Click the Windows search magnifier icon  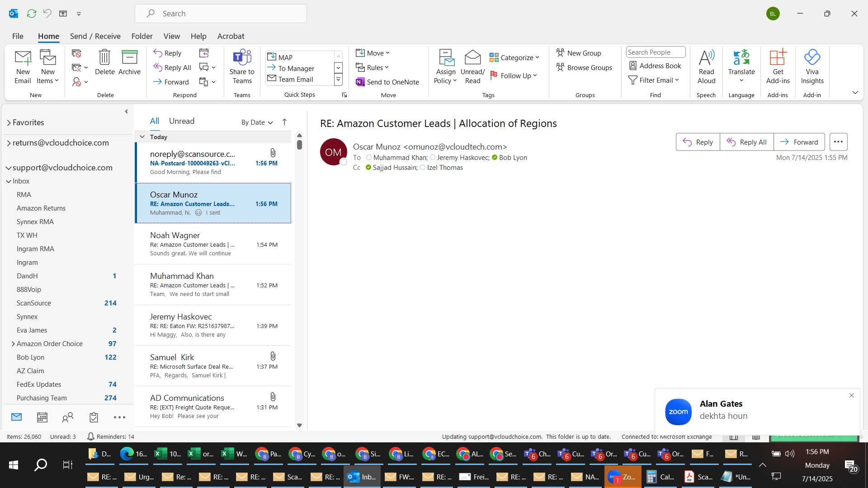point(41,465)
